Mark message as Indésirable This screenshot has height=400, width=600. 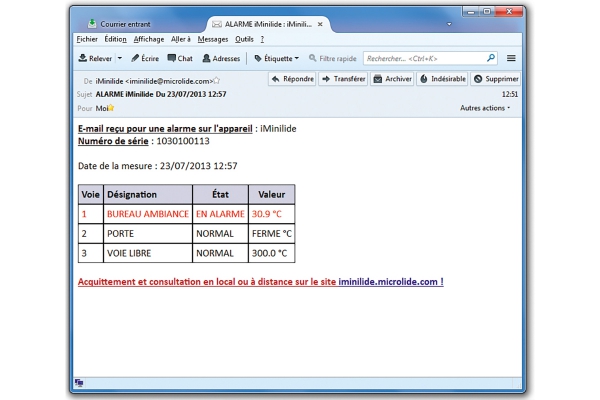(443, 79)
